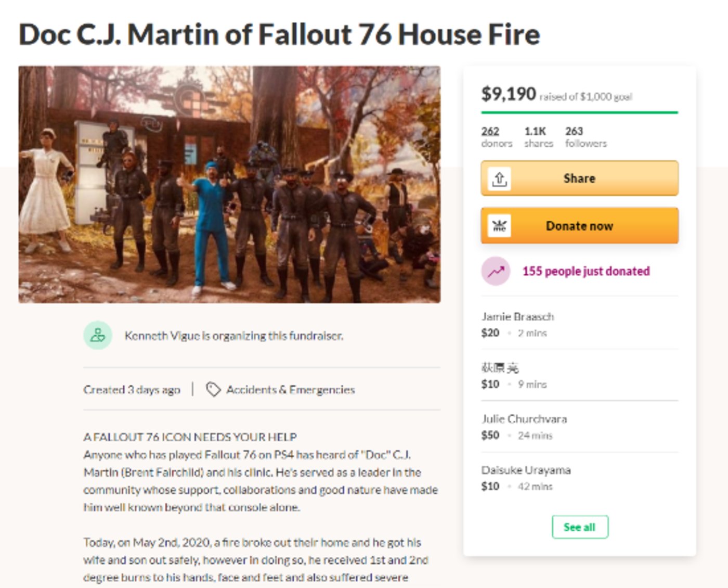Click the Donate now button
Viewport: 728px width, 588px height.
click(580, 226)
